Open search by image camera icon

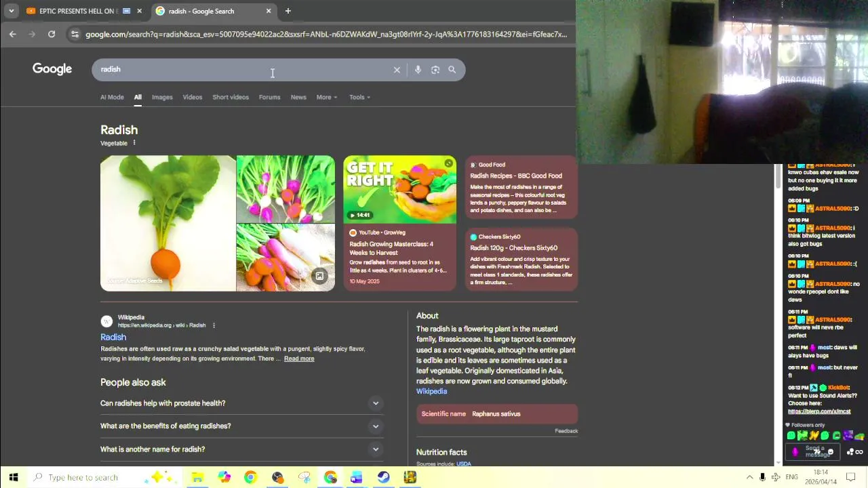435,70
